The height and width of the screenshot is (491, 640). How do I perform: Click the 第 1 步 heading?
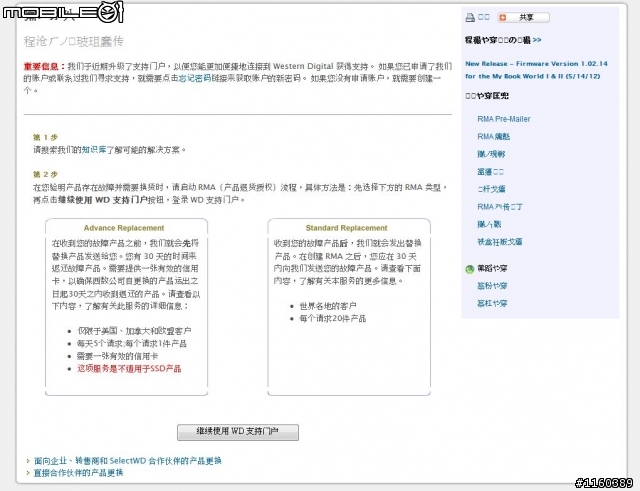pos(45,137)
